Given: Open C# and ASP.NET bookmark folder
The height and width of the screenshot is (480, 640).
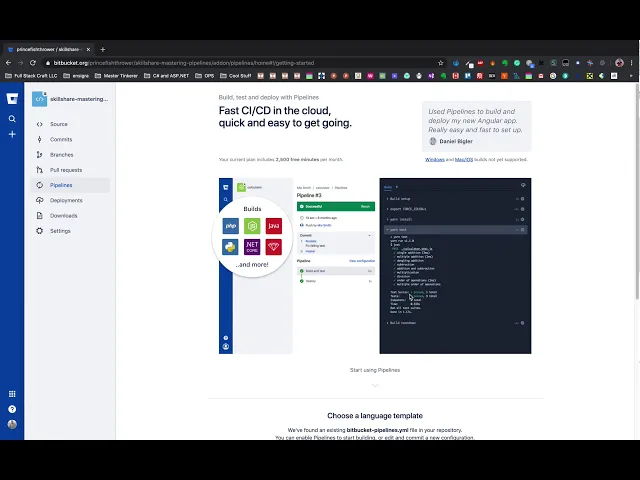Looking at the screenshot, I should tap(167, 76).
